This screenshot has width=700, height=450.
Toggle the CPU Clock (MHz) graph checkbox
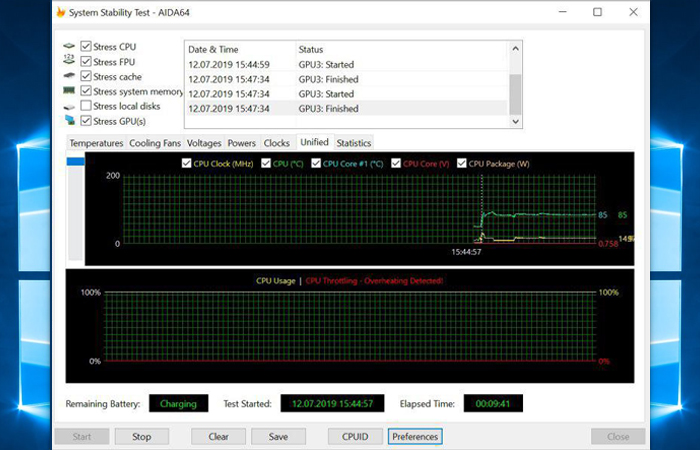[187, 163]
